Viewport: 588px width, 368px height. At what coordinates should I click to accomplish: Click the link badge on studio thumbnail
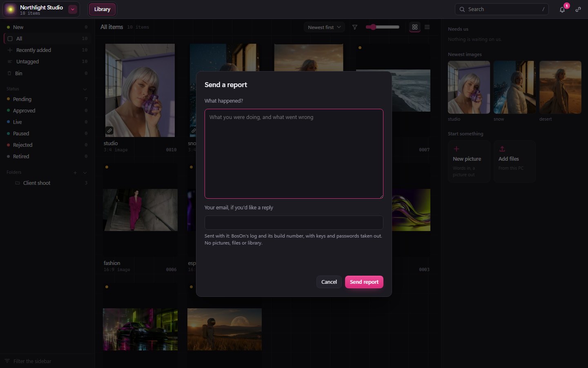[110, 131]
